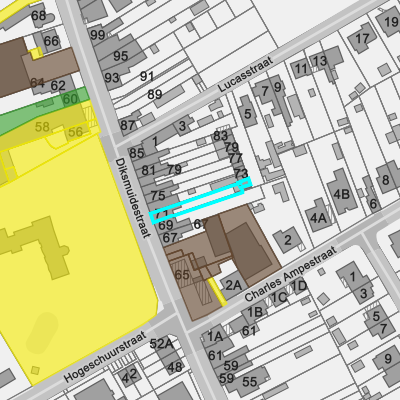Viewport: 400px width, 400px height.
Task: Click the yellow-shaded parcel numbered 58
Action: (x=43, y=128)
